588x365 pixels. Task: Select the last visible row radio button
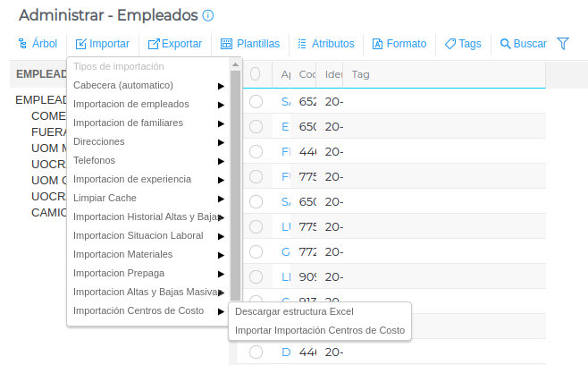click(x=256, y=352)
